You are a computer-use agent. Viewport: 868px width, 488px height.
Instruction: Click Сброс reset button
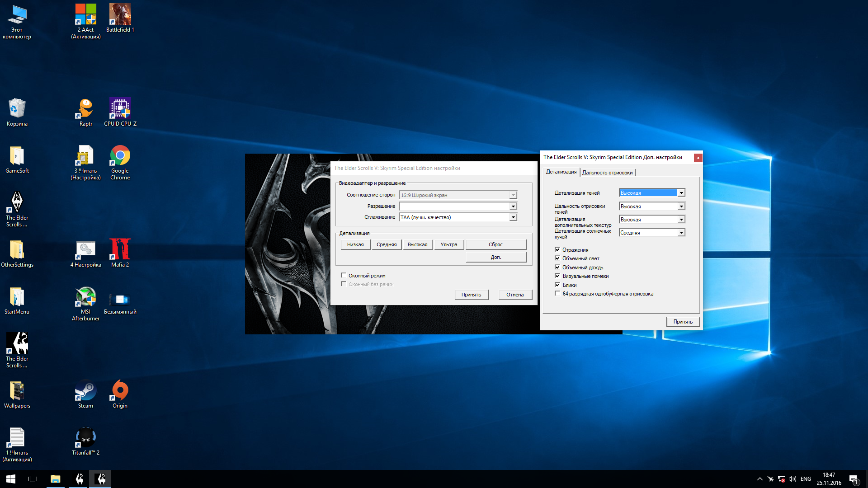click(x=496, y=244)
